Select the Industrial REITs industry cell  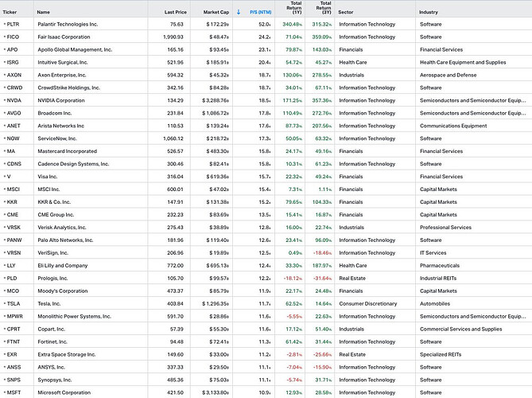[438, 278]
